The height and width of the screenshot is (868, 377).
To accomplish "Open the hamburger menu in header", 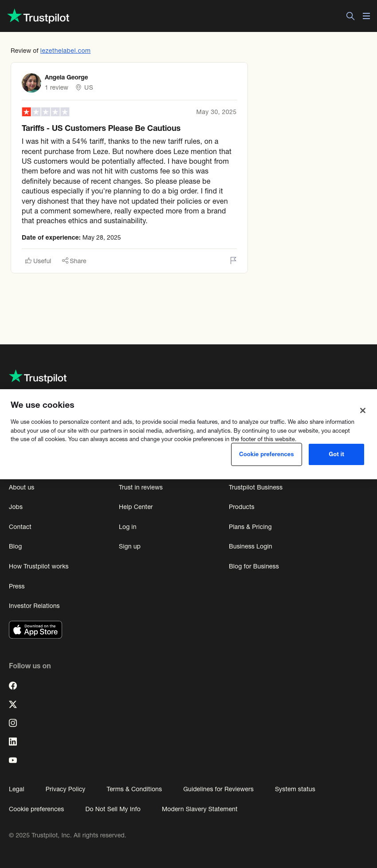I will 366,16.
